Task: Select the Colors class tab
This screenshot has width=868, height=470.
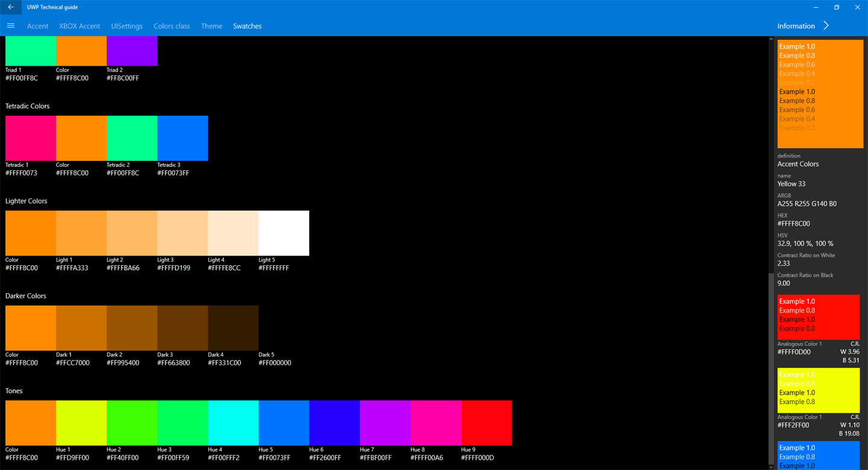Action: pos(172,26)
